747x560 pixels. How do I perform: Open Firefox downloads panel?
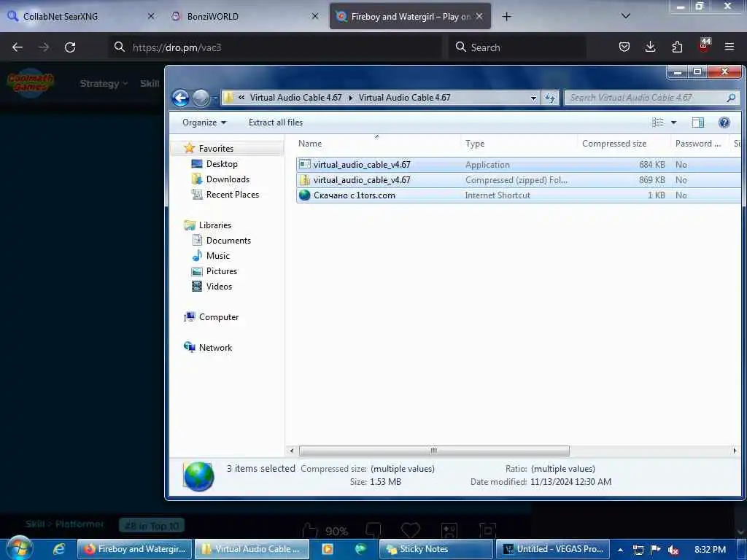650,47
